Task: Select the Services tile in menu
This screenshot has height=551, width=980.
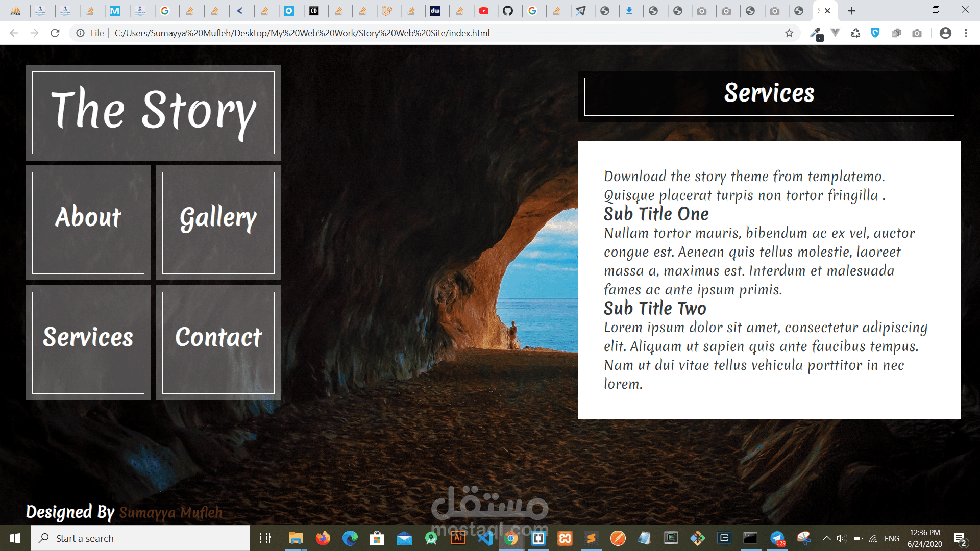Action: (x=88, y=342)
